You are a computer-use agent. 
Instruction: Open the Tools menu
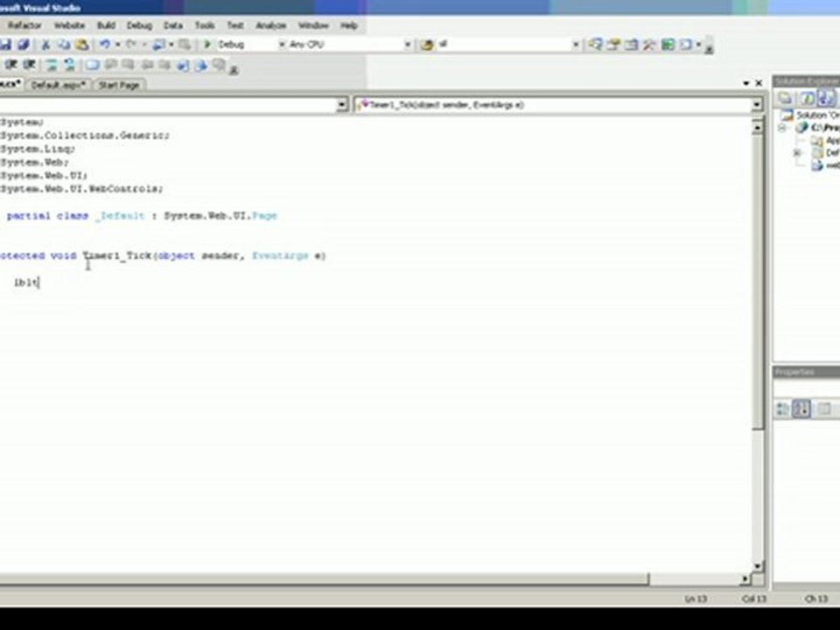205,25
